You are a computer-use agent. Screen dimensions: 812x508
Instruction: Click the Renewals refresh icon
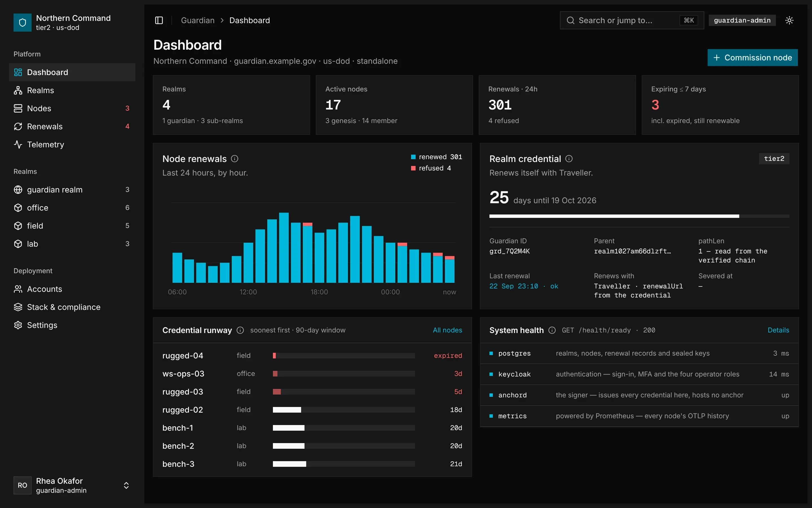click(x=18, y=126)
